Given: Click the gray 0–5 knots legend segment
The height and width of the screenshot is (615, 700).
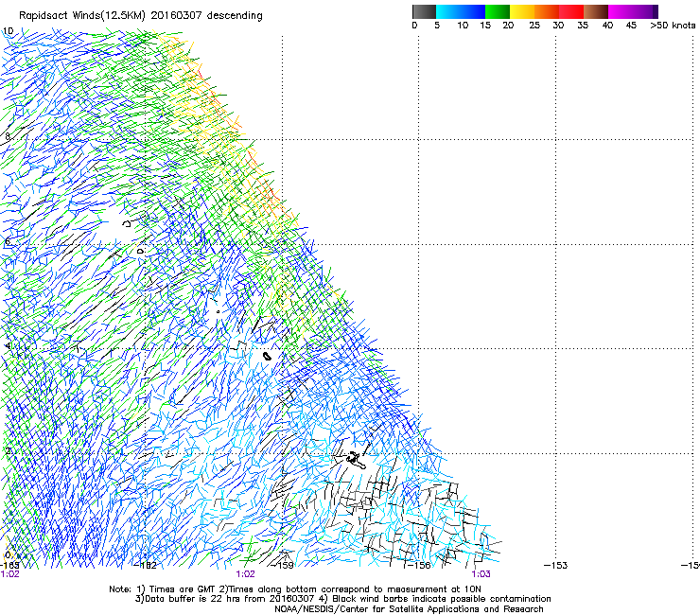Looking at the screenshot, I should [x=424, y=11].
